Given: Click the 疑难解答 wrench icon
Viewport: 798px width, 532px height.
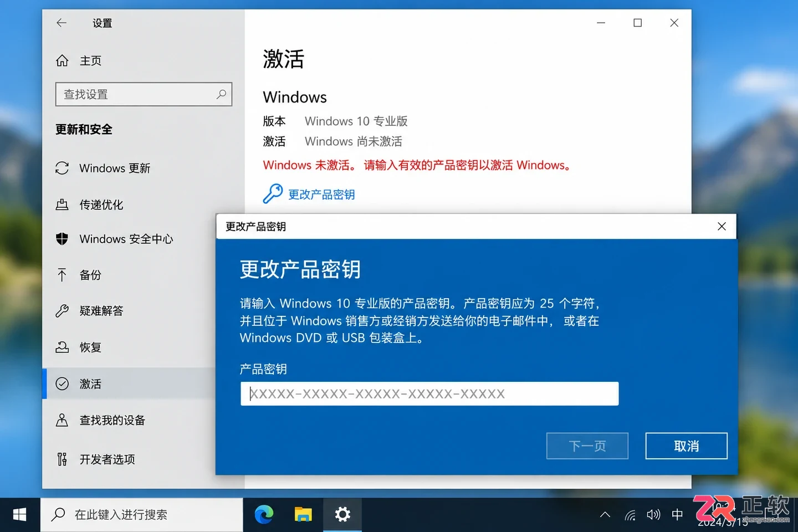Looking at the screenshot, I should tap(62, 311).
